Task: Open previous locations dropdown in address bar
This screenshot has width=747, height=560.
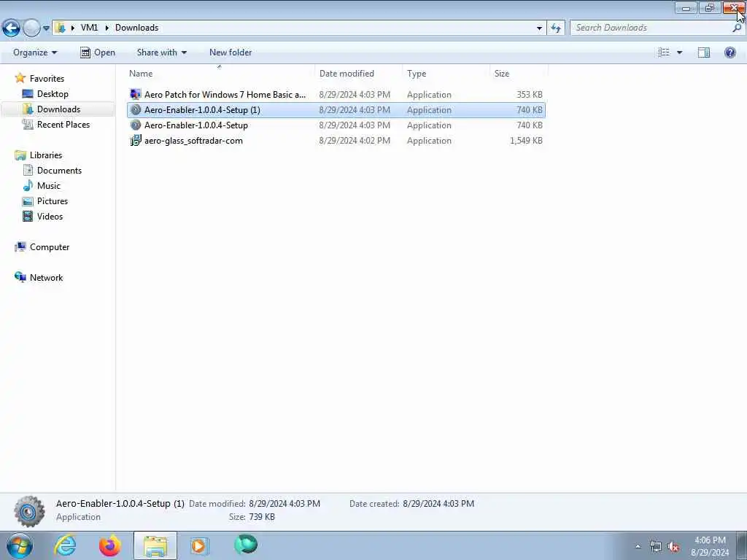Action: (x=539, y=28)
